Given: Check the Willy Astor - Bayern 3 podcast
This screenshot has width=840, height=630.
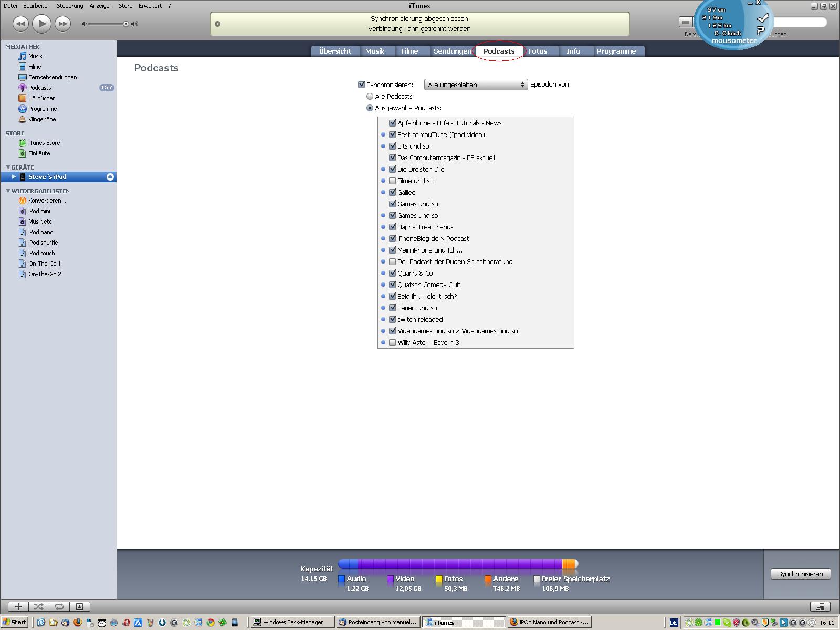Looking at the screenshot, I should 392,342.
